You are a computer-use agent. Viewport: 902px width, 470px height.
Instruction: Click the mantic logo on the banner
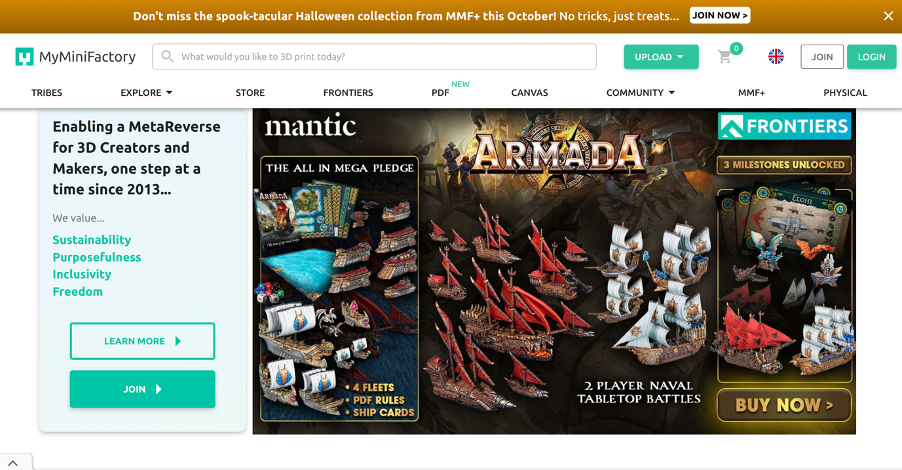[x=310, y=126]
